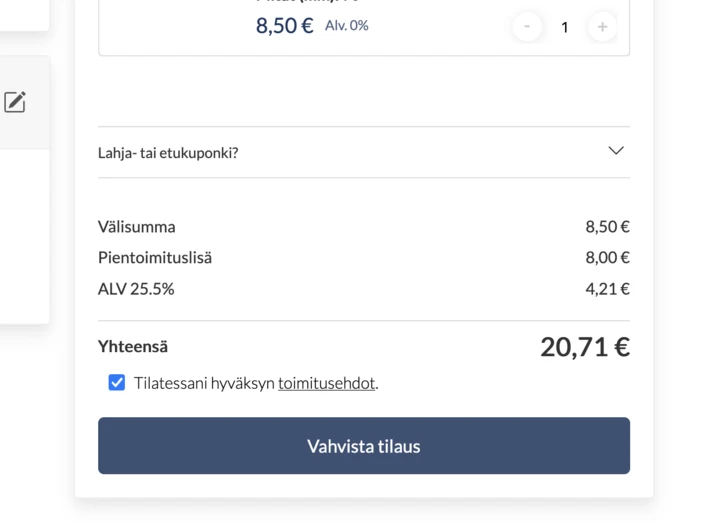This screenshot has height=523, width=719.
Task: Select the Välisumma label
Action: (x=137, y=227)
